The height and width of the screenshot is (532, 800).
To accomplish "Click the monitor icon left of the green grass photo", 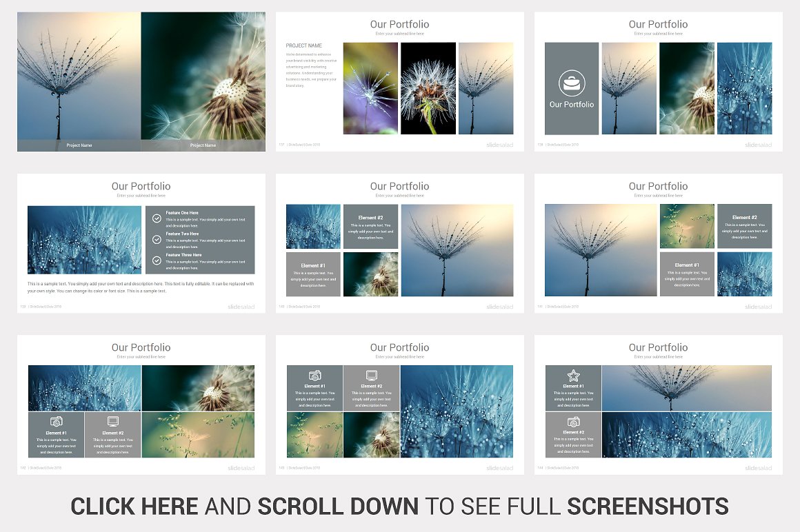I will point(113,421).
